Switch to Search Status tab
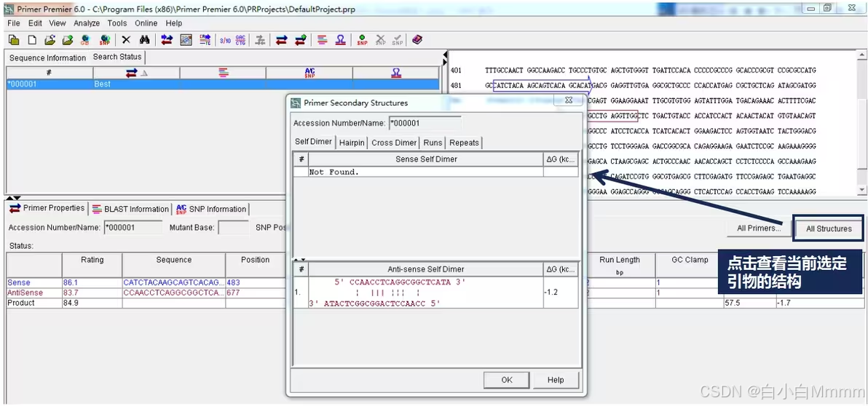Screen dimensions: 868x406 pyautogui.click(x=117, y=57)
